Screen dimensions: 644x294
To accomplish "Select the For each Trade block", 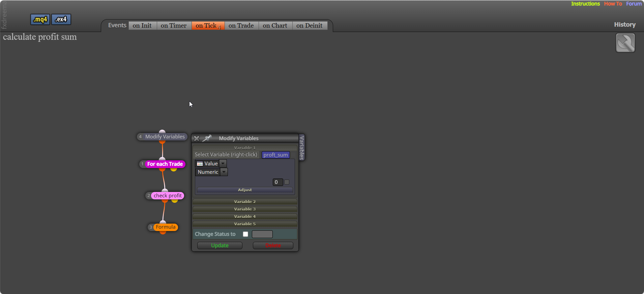I will [x=165, y=164].
